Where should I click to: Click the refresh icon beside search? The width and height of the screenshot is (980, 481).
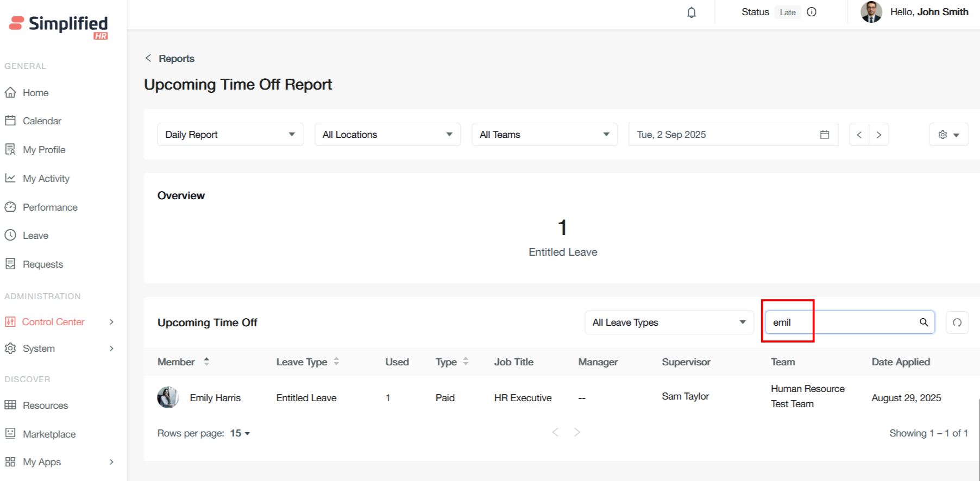[x=957, y=322]
